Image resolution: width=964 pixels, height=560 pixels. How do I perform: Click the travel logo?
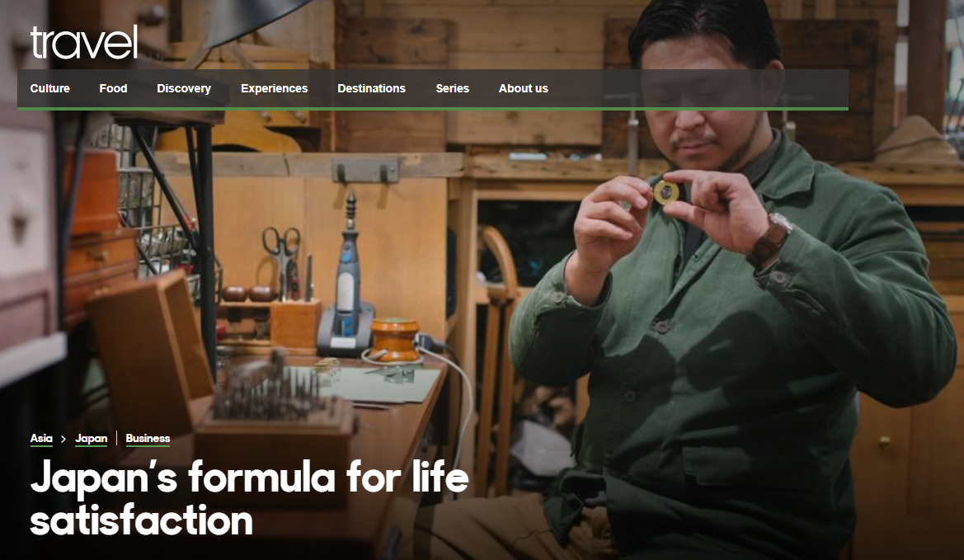point(83,42)
